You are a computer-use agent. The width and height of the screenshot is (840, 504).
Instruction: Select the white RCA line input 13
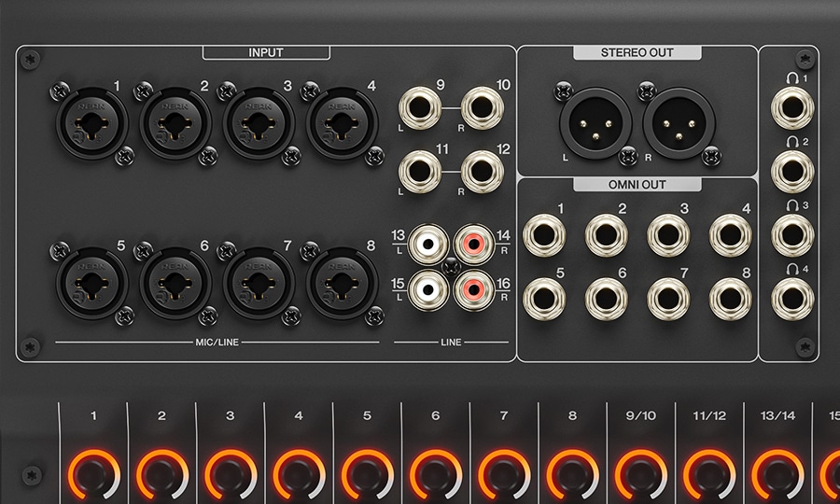click(429, 245)
